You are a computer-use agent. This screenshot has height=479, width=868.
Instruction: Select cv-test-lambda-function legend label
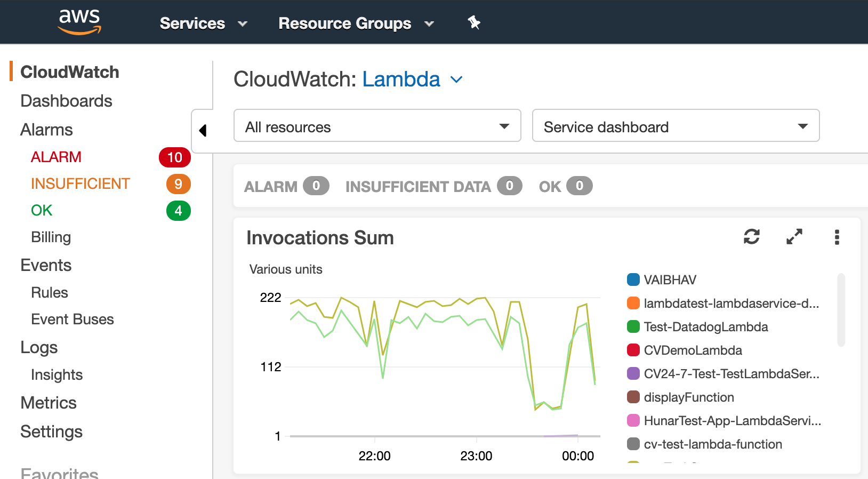click(x=713, y=444)
